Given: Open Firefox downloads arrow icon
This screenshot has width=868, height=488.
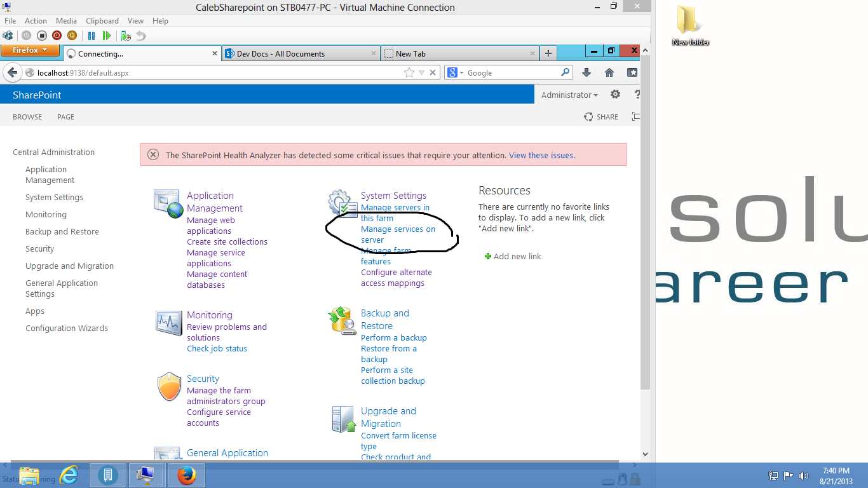Looking at the screenshot, I should tap(587, 72).
